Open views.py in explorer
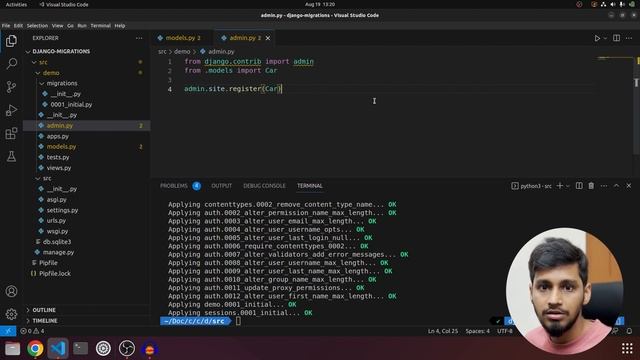This screenshot has height=360, width=640. click(58, 168)
